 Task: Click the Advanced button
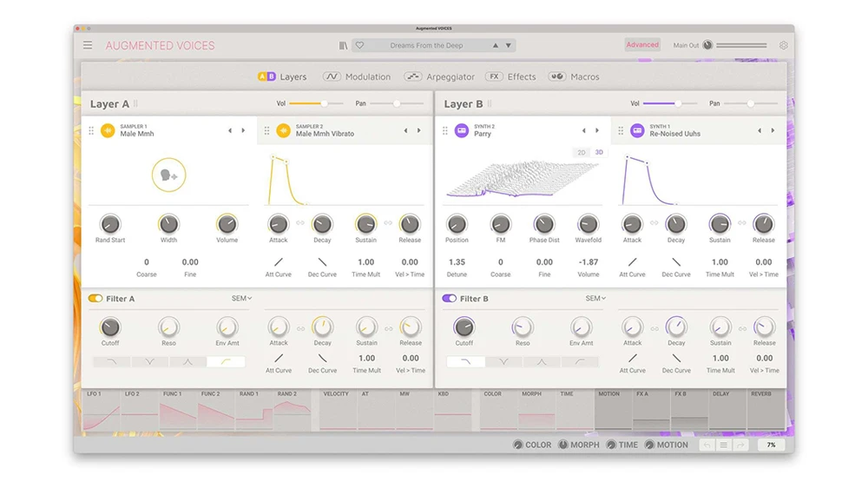642,45
